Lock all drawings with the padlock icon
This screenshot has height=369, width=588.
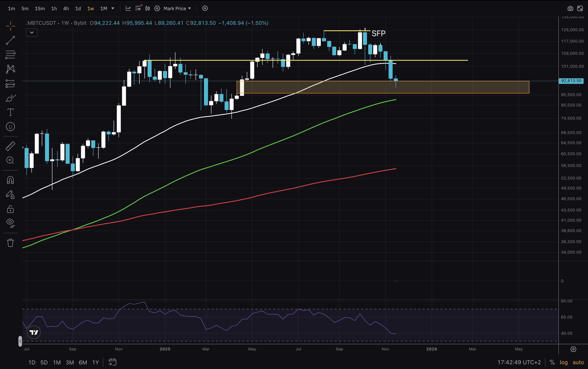10,209
